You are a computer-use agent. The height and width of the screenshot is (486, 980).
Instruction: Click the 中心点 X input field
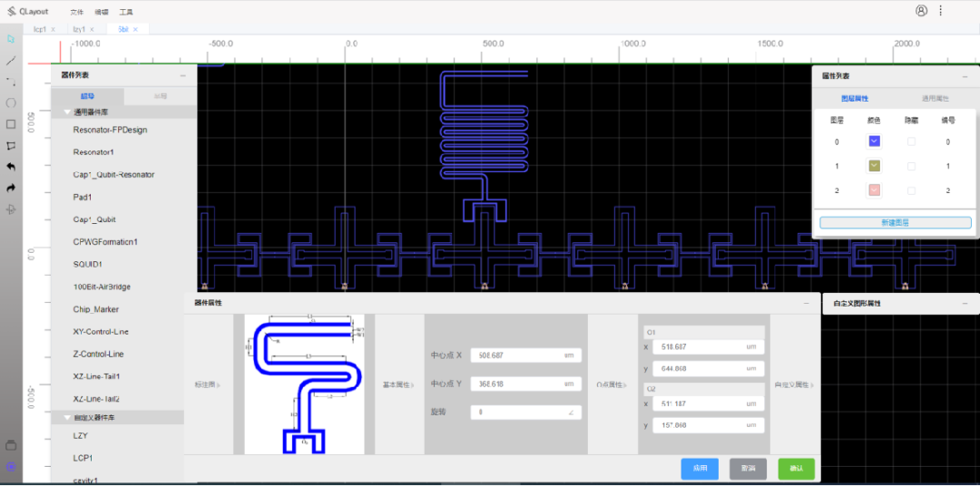tap(524, 355)
